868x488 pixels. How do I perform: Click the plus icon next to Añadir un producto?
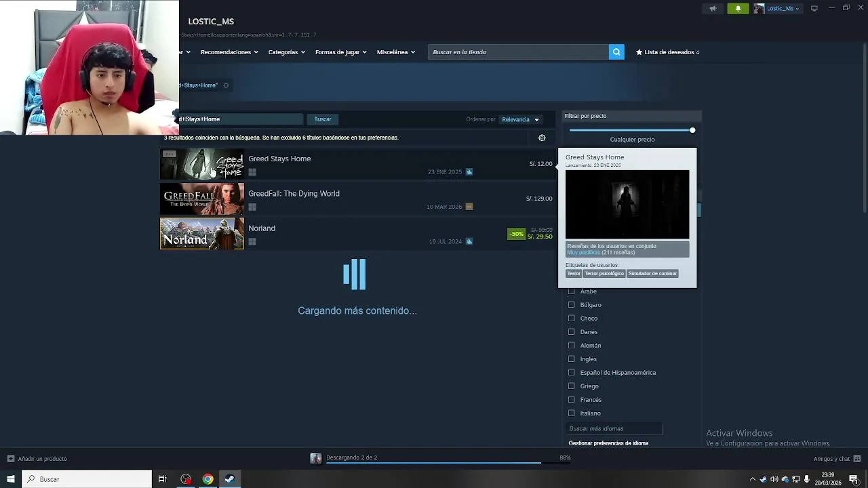click(10, 459)
